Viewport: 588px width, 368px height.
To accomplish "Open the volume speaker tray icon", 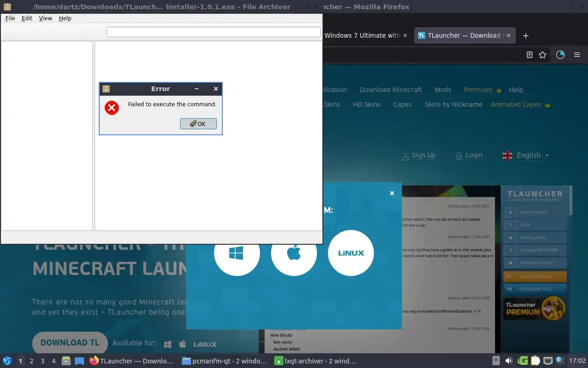I will pos(509,361).
